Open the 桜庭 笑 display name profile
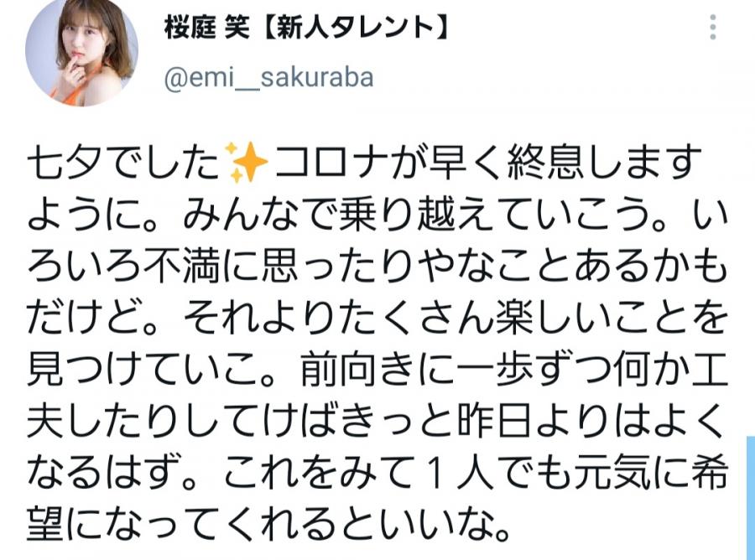The width and height of the screenshot is (755, 560). click(x=207, y=27)
